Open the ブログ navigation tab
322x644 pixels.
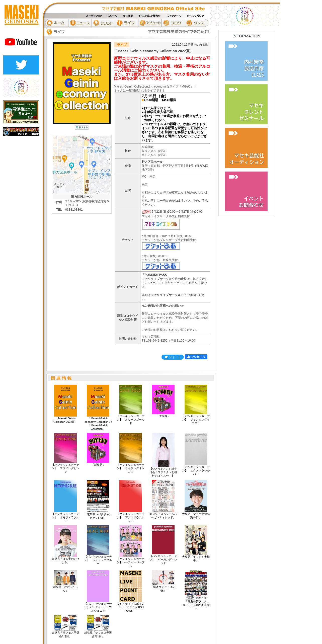pos(173,23)
